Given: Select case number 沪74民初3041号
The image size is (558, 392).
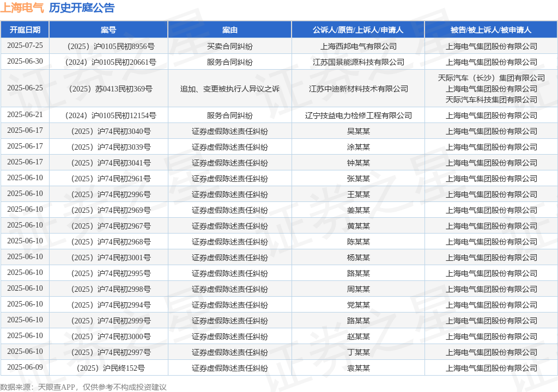Looking at the screenshot, I should (111, 163).
